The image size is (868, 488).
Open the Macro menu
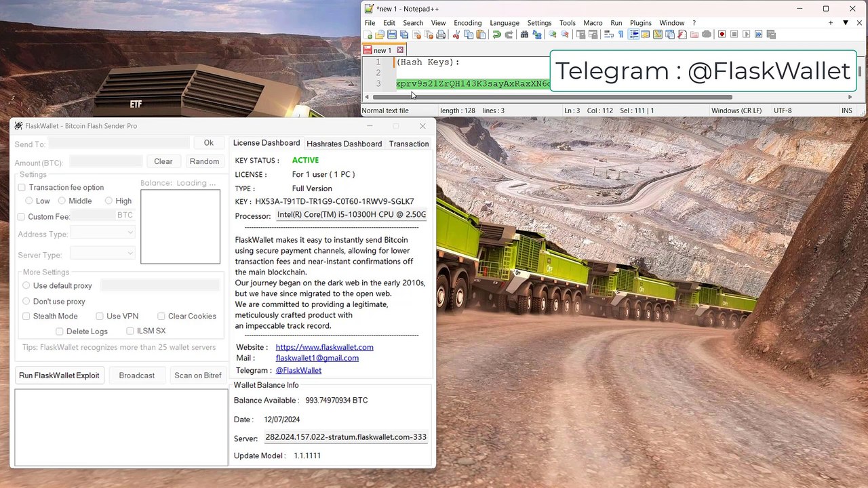pos(593,23)
